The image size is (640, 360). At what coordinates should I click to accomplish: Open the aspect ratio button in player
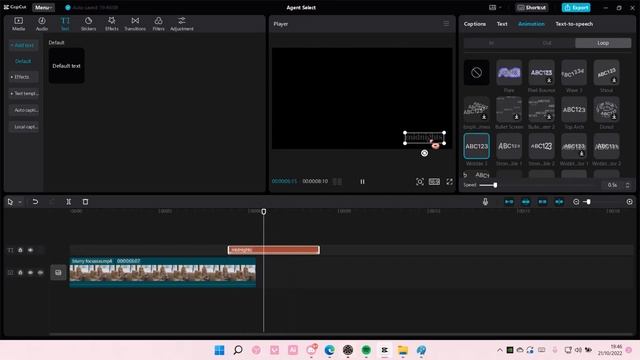coord(434,182)
